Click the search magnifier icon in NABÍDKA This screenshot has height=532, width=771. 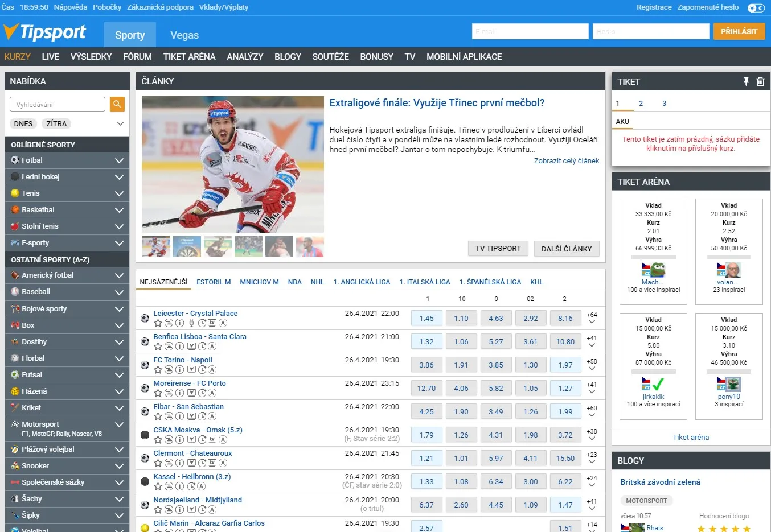click(117, 104)
